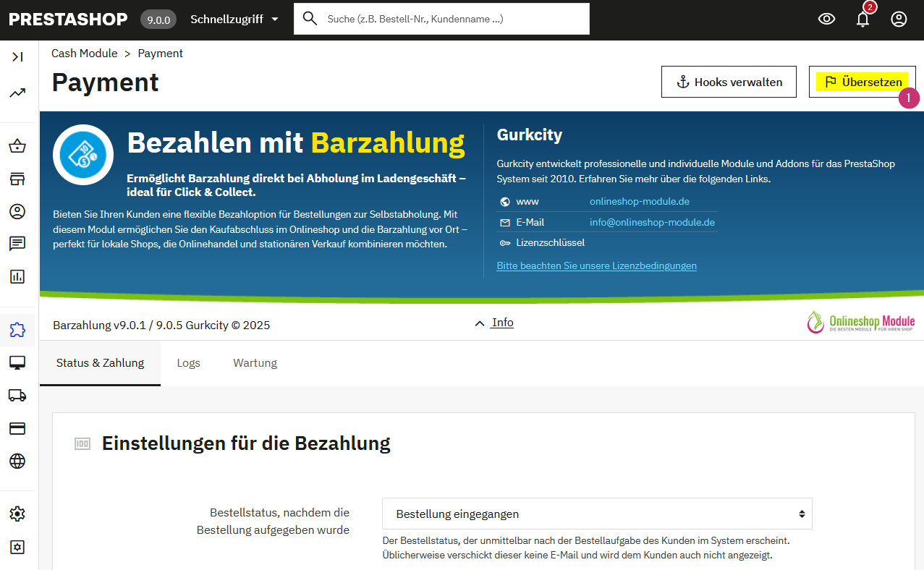
Task: Click the Onlineshop Module logo
Action: point(861,323)
